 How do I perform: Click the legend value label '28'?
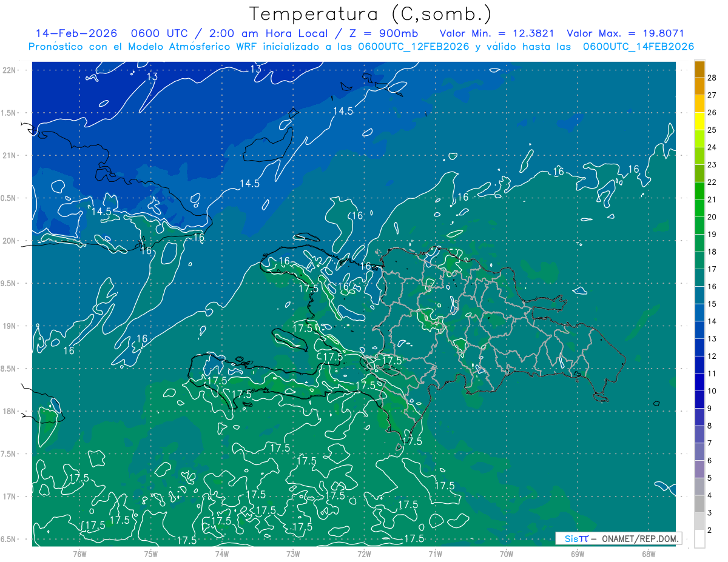pos(712,78)
